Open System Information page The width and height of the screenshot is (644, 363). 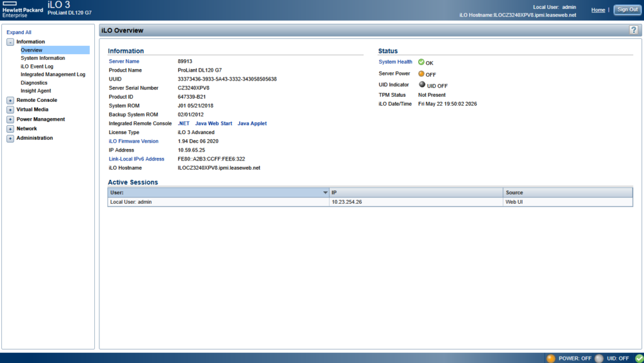[x=43, y=59]
